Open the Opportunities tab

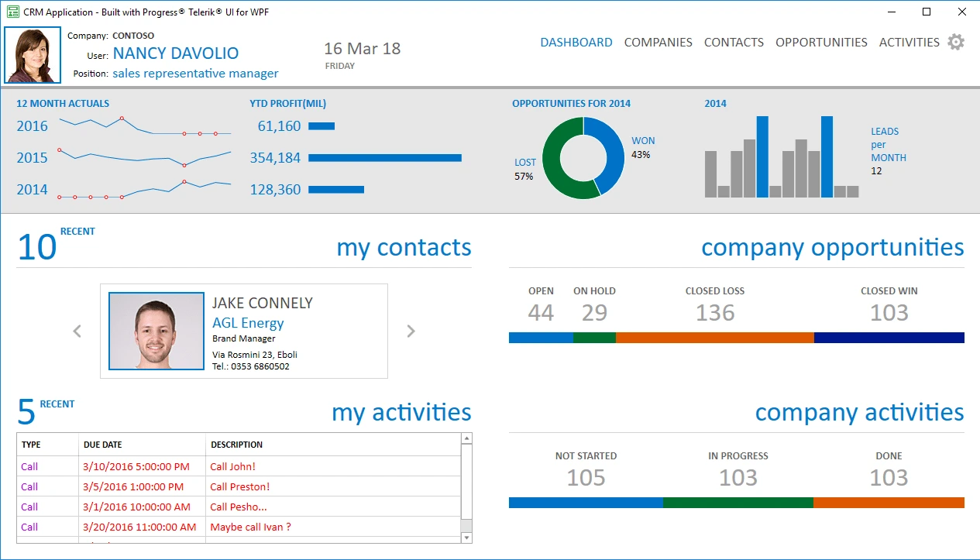click(x=821, y=43)
